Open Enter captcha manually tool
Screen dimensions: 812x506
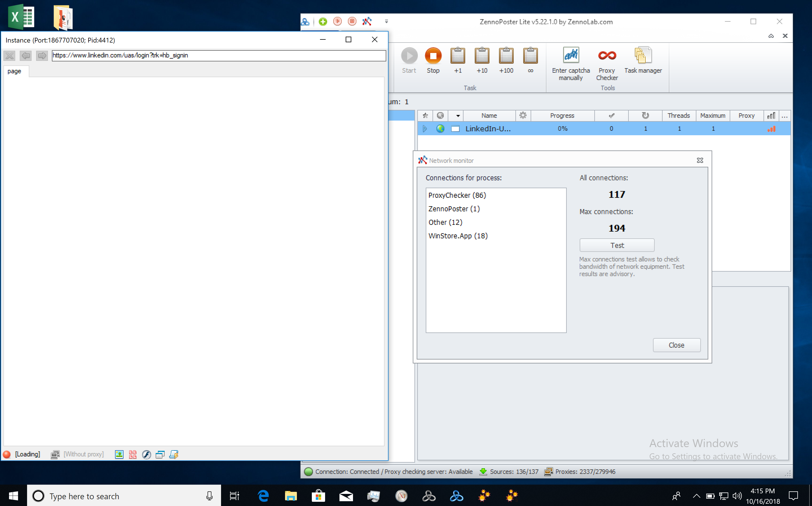coord(571,64)
